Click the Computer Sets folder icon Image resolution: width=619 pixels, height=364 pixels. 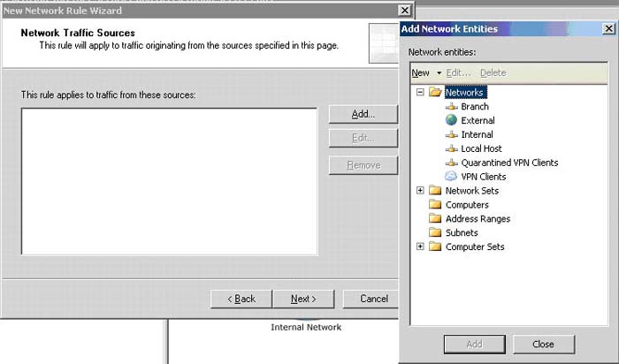click(x=435, y=246)
